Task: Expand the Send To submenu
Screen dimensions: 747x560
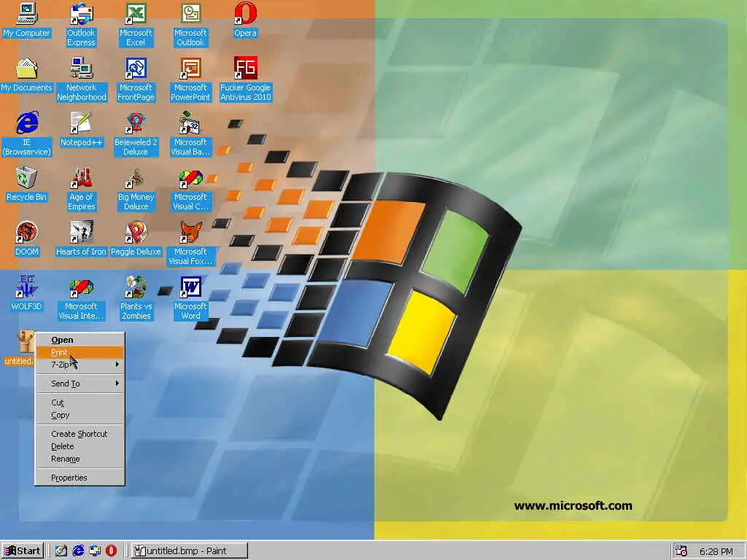Action: pyautogui.click(x=80, y=384)
